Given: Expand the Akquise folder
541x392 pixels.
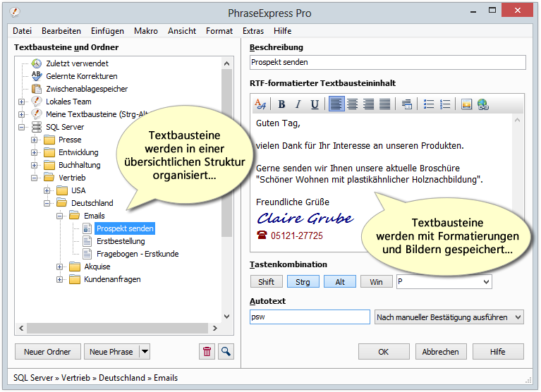Looking at the screenshot, I should [60, 267].
